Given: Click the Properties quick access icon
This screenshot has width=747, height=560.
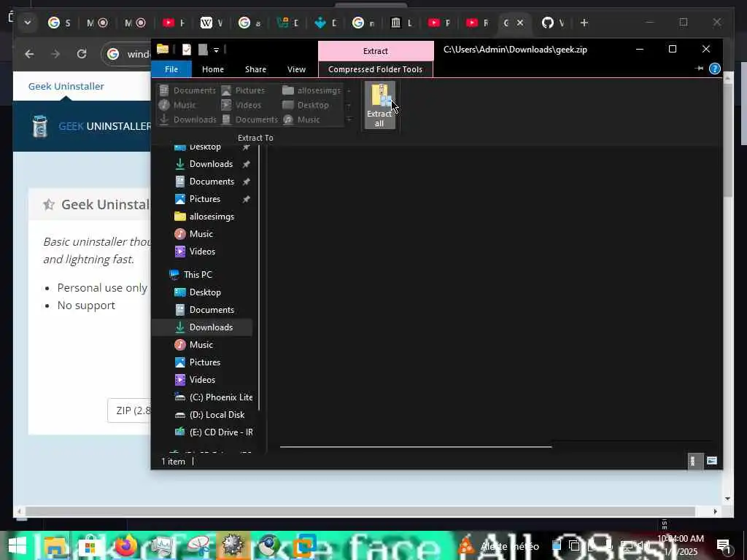Looking at the screenshot, I should (187, 50).
